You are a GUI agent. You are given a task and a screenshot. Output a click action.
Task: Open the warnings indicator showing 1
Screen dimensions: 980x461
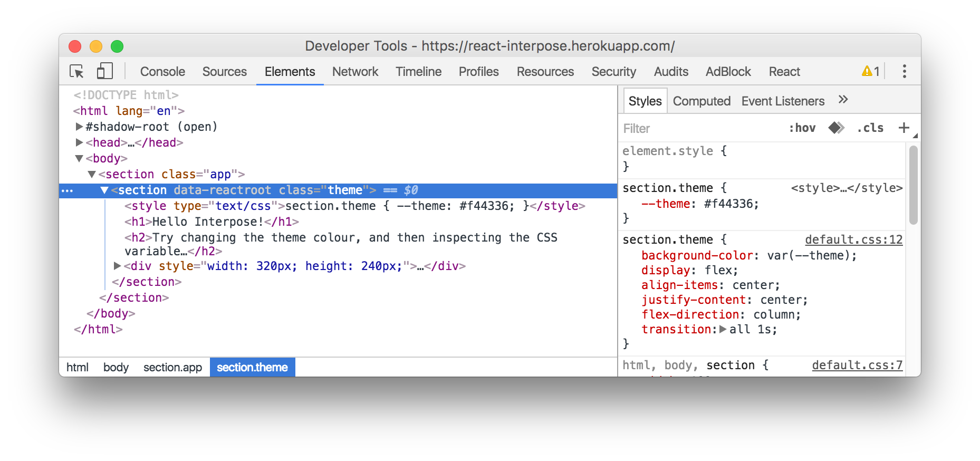[x=871, y=71]
